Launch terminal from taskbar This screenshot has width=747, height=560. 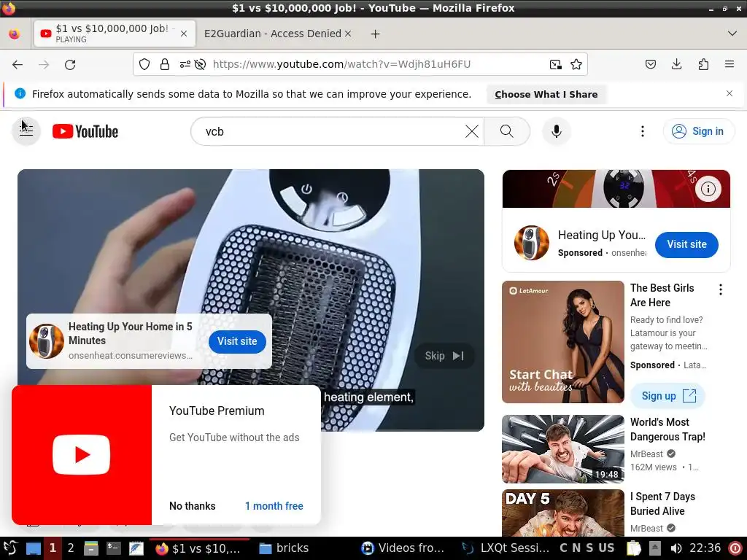click(x=113, y=548)
